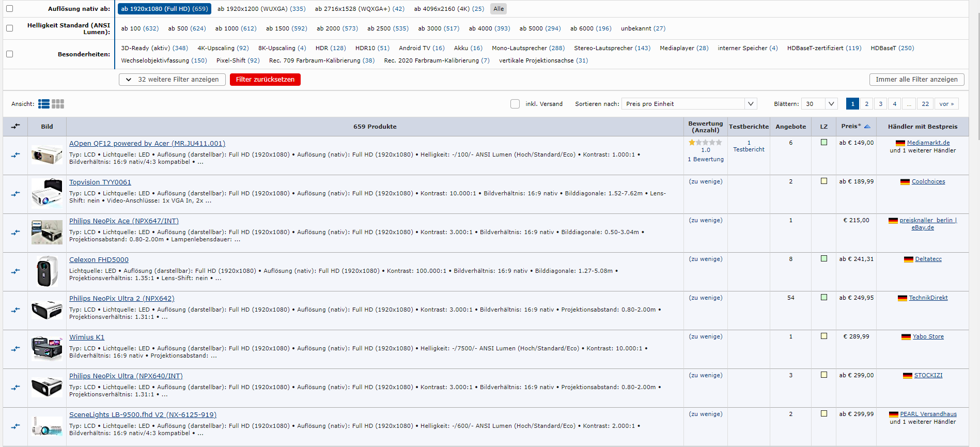Click compare arrows icon in table header
Image resolution: width=980 pixels, height=447 pixels.
coord(15,126)
